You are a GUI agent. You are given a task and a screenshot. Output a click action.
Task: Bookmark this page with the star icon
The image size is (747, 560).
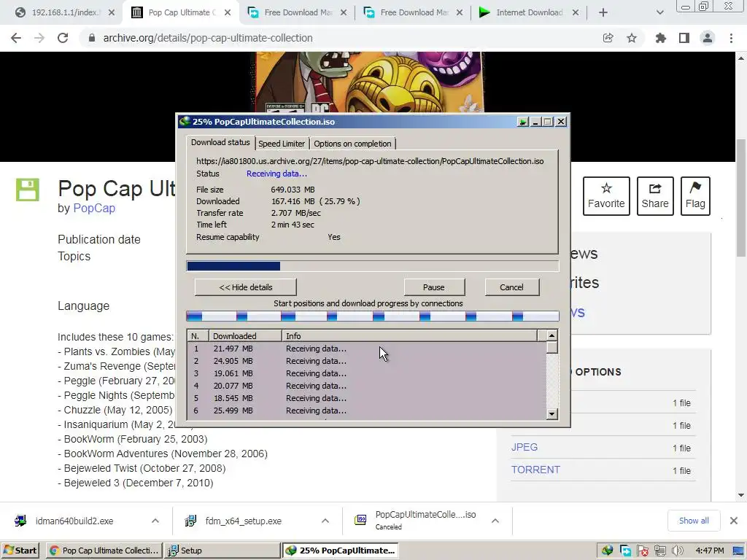[x=632, y=38]
